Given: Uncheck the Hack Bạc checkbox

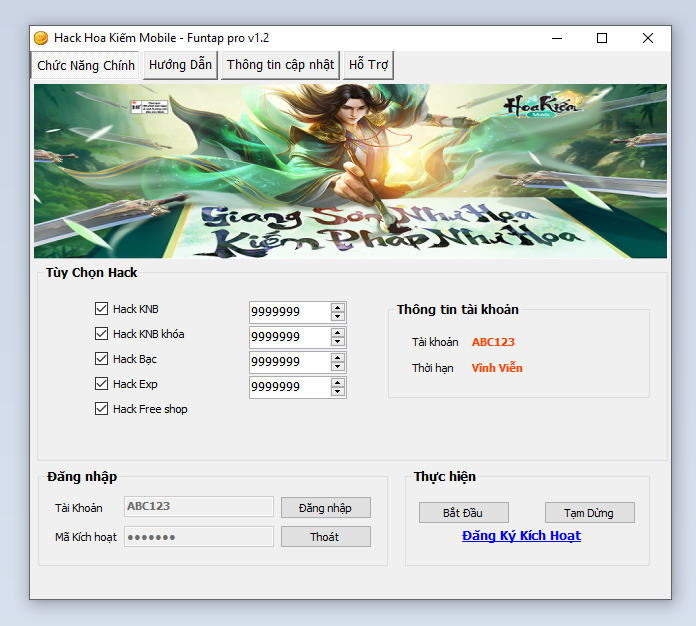Looking at the screenshot, I should click(101, 359).
